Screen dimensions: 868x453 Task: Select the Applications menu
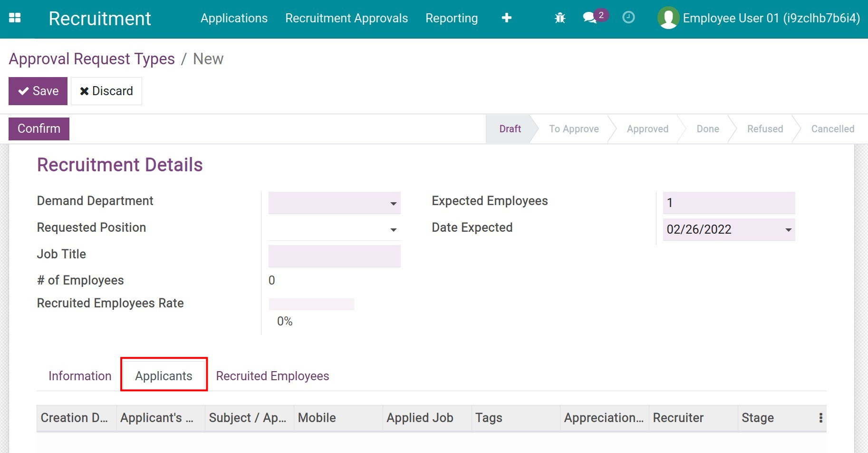(x=234, y=18)
